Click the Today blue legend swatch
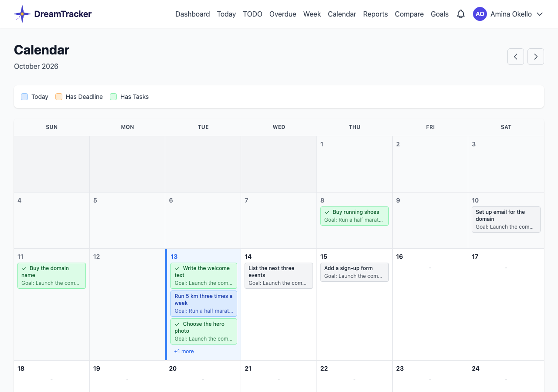 (x=24, y=97)
